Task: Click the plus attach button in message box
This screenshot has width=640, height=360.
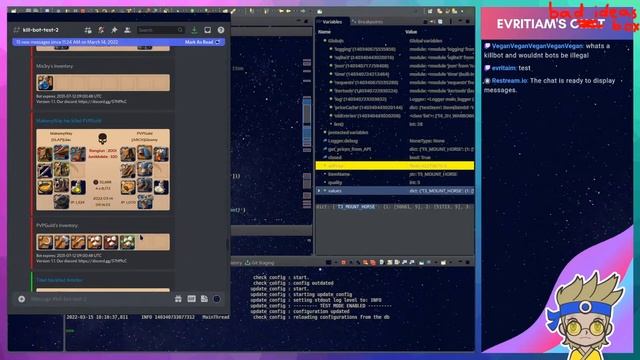Action: (x=22, y=299)
